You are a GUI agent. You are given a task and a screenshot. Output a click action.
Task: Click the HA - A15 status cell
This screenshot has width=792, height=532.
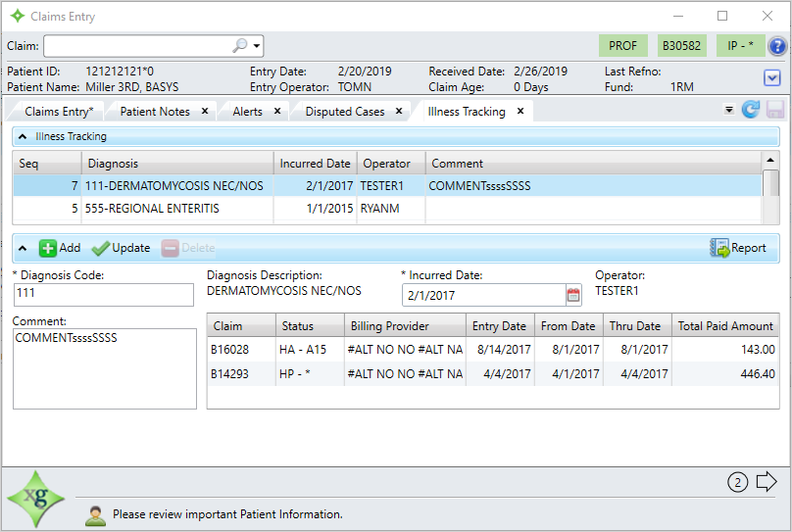tap(310, 350)
